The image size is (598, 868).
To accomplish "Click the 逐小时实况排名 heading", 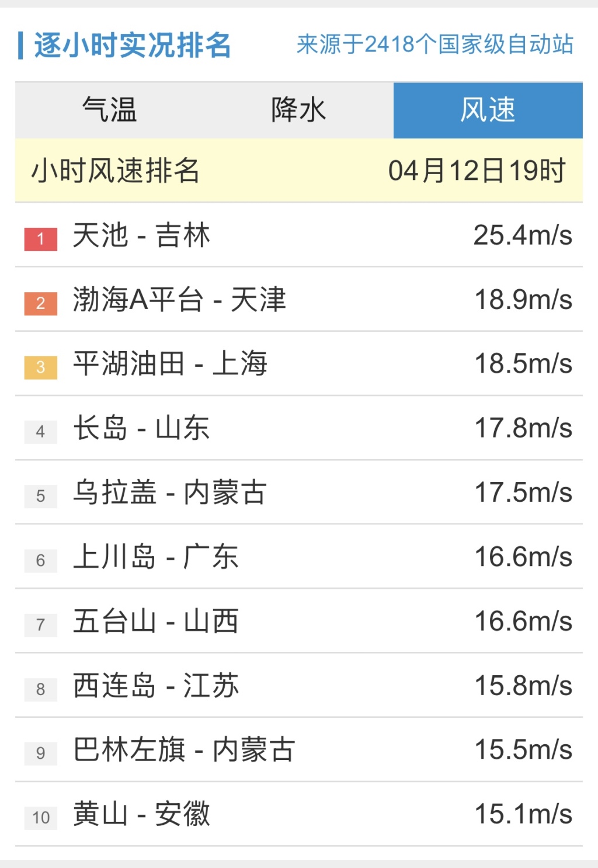I will (x=133, y=45).
